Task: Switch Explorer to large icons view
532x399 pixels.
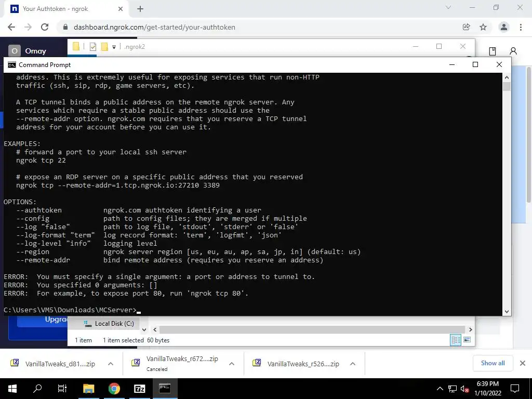Action: pyautogui.click(x=467, y=340)
